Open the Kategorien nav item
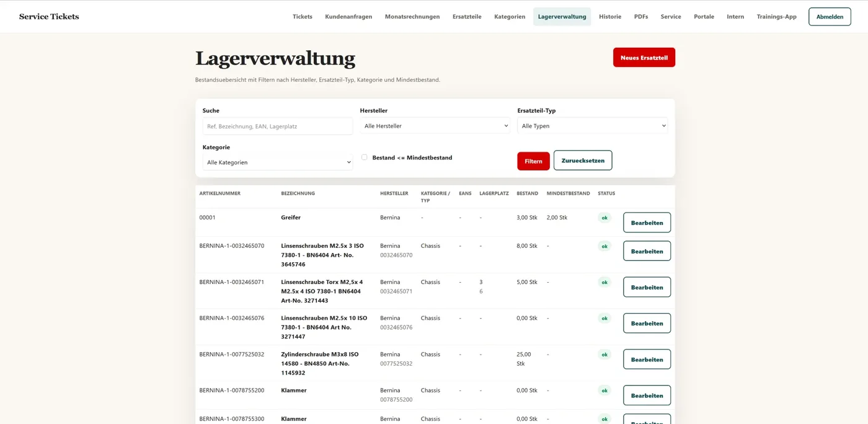 click(x=510, y=17)
